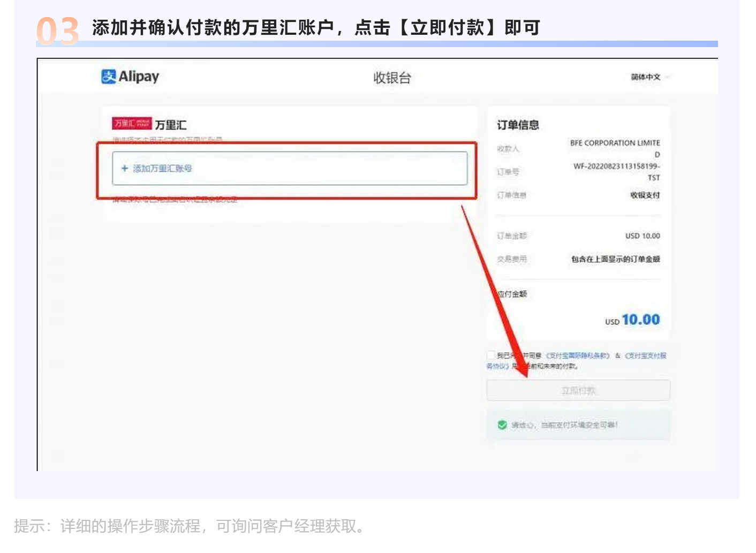
Task: Click the 收银台 page title
Action: coord(392,78)
